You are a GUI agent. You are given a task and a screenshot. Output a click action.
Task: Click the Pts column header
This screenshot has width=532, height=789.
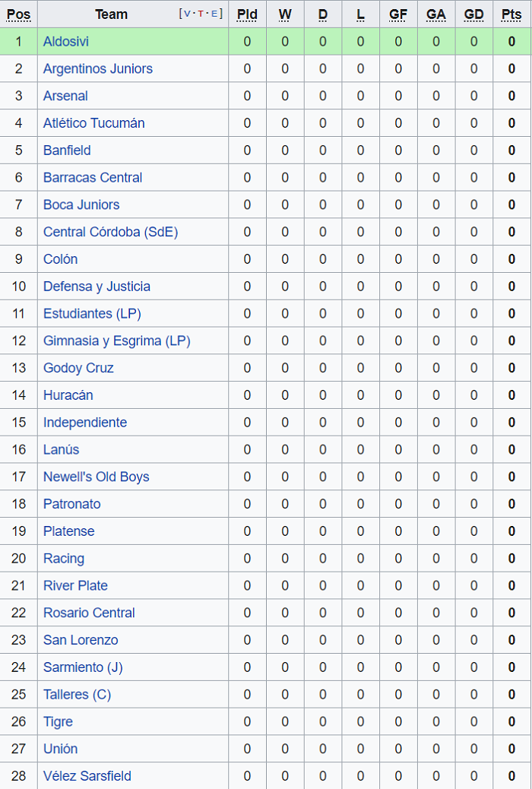click(x=511, y=14)
